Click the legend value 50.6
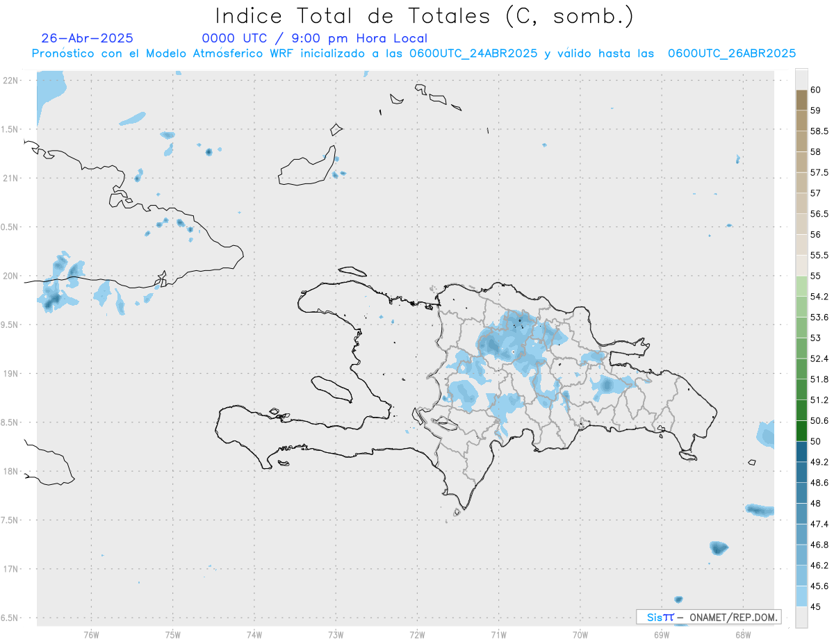 (x=819, y=421)
